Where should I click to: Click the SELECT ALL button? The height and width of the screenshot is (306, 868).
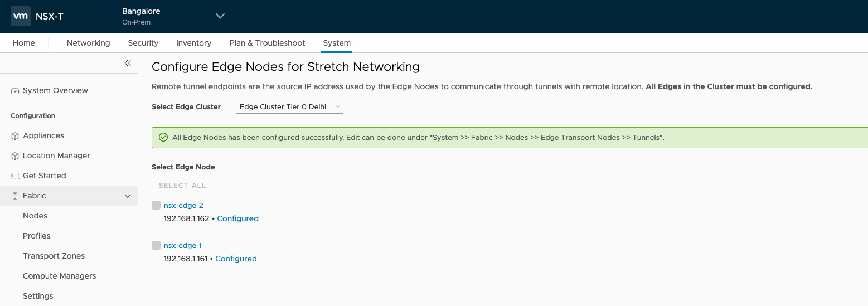tap(182, 185)
